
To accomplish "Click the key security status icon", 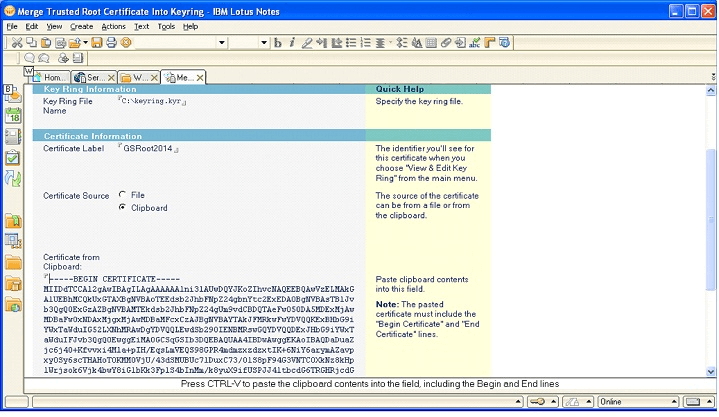I will (537, 402).
